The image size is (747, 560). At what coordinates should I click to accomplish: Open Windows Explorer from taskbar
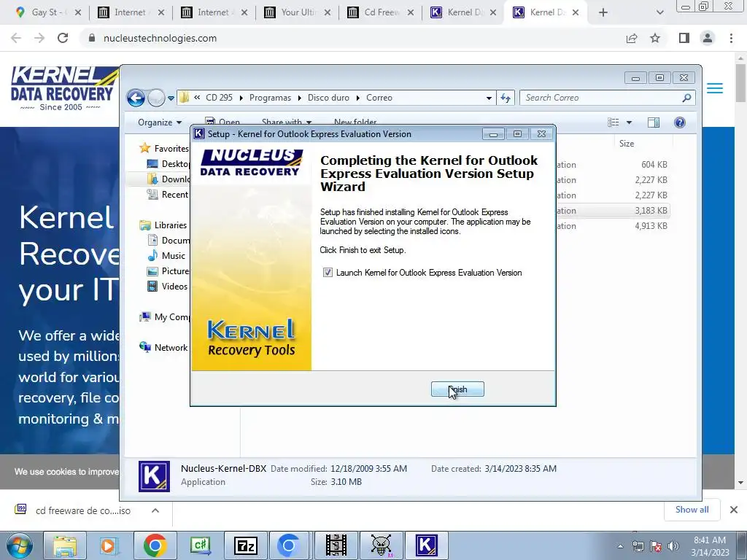(x=65, y=545)
